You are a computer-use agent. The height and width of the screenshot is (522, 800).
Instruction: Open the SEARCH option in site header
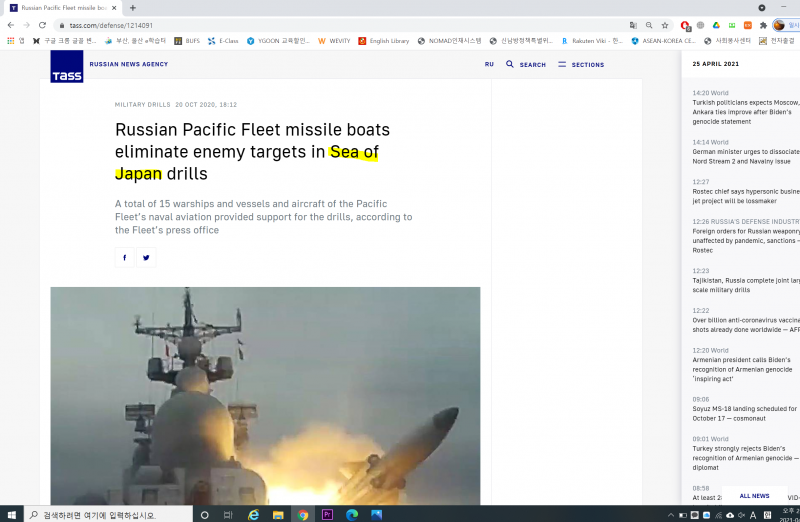[x=526, y=64]
